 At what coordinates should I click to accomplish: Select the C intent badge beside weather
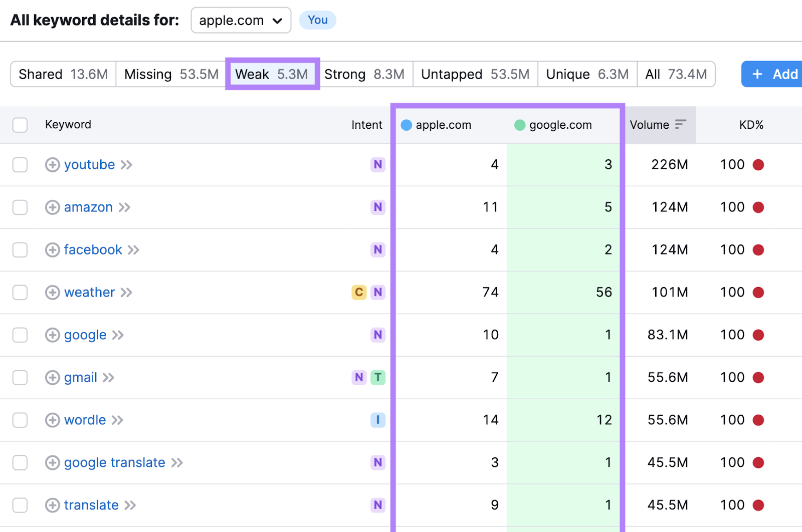coord(358,292)
